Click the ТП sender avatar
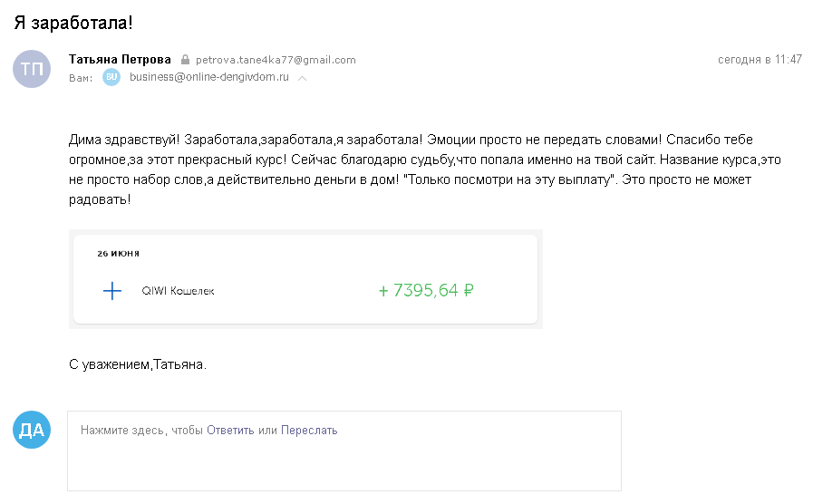The width and height of the screenshot is (813, 504). pyautogui.click(x=32, y=69)
